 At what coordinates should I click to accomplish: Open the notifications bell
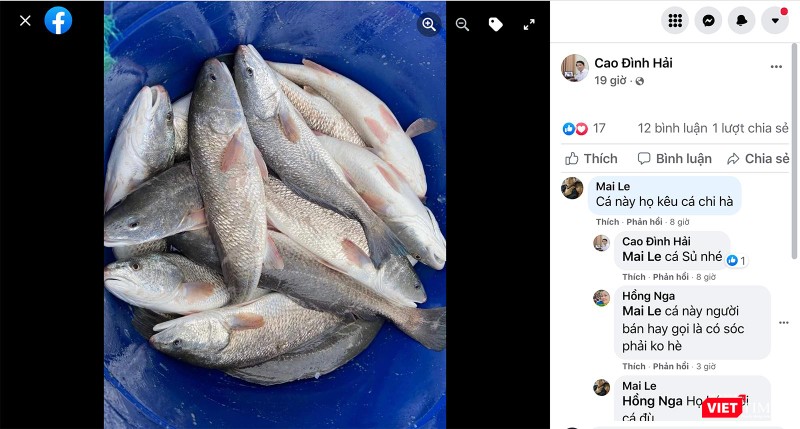(x=742, y=21)
